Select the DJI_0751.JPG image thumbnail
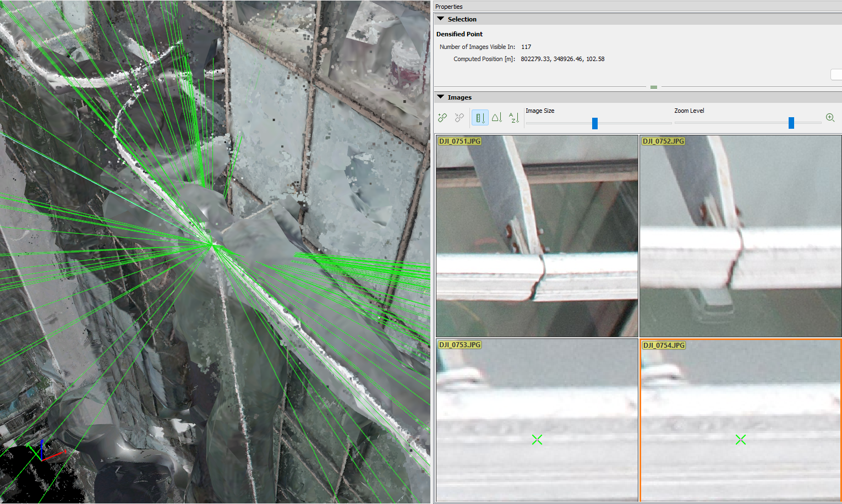The height and width of the screenshot is (504, 842). click(x=537, y=237)
